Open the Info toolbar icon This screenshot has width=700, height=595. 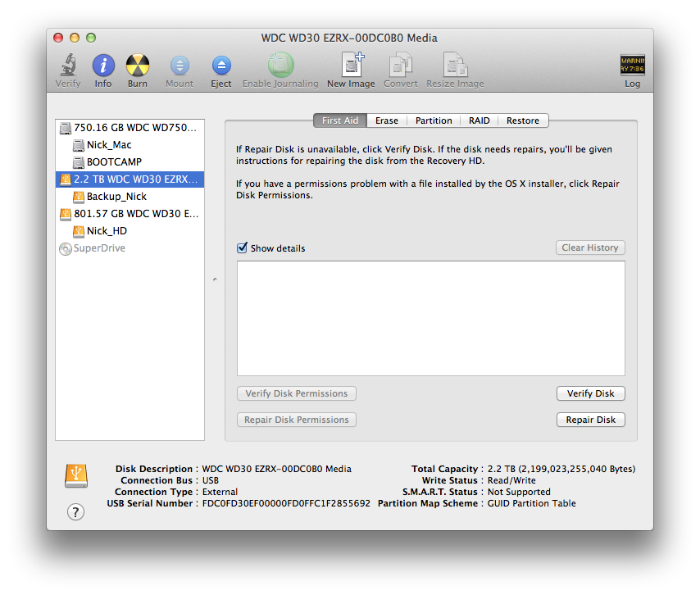tap(103, 66)
